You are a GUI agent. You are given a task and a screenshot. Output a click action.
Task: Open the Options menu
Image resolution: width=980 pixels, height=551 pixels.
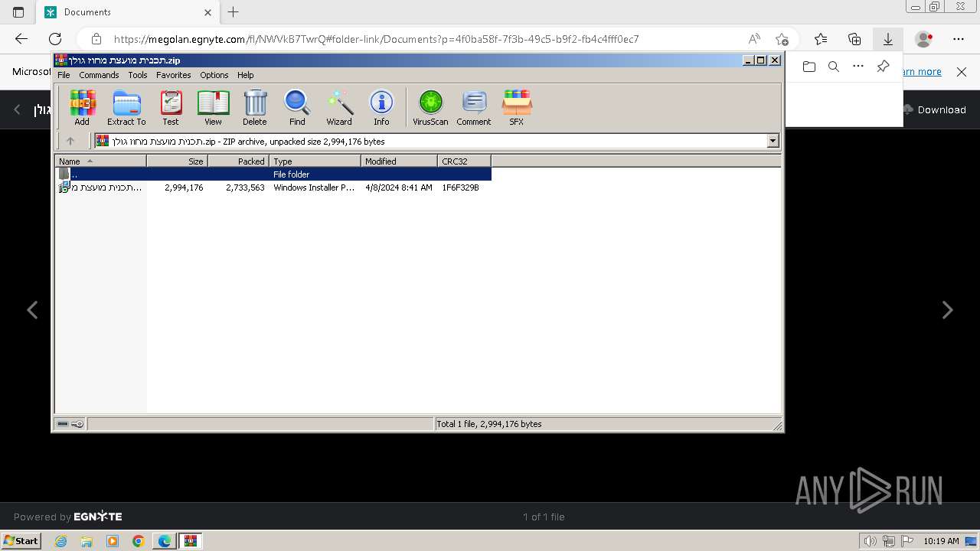(x=214, y=75)
